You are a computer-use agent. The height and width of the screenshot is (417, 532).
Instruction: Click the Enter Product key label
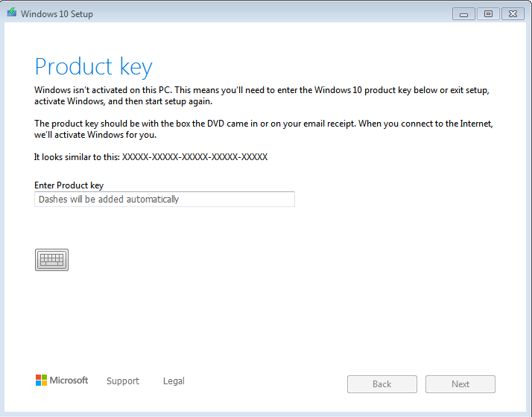(x=69, y=185)
